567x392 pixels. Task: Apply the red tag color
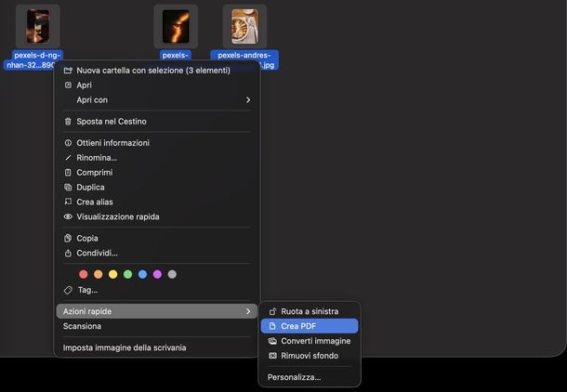(x=84, y=274)
